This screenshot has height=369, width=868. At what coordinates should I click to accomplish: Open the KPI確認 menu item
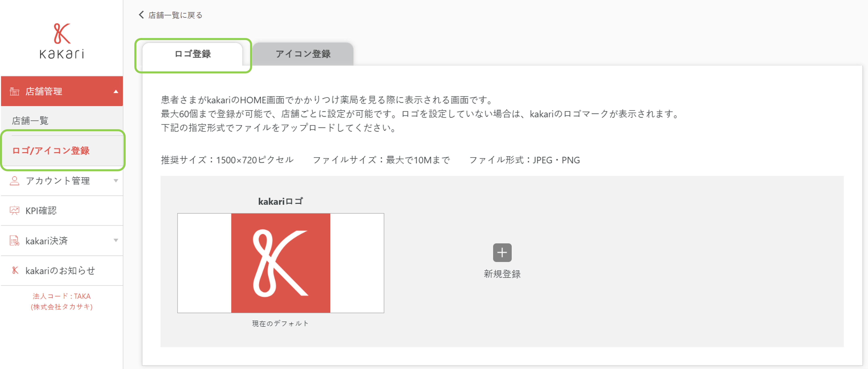[62, 211]
